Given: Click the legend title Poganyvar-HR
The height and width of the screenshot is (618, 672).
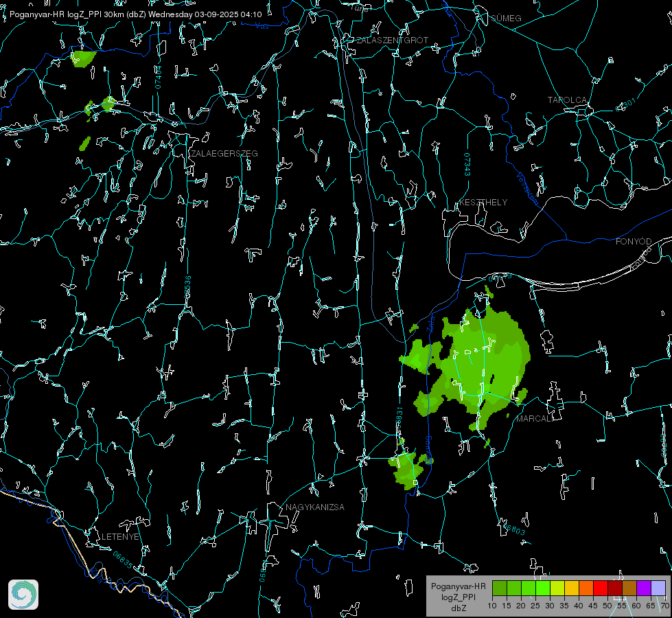Looking at the screenshot, I should [458, 586].
